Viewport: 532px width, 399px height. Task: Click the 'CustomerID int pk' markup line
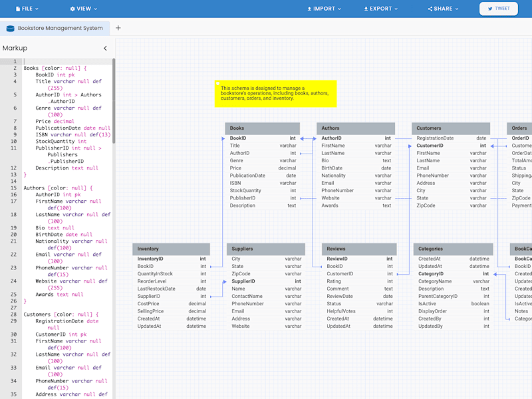pos(61,334)
